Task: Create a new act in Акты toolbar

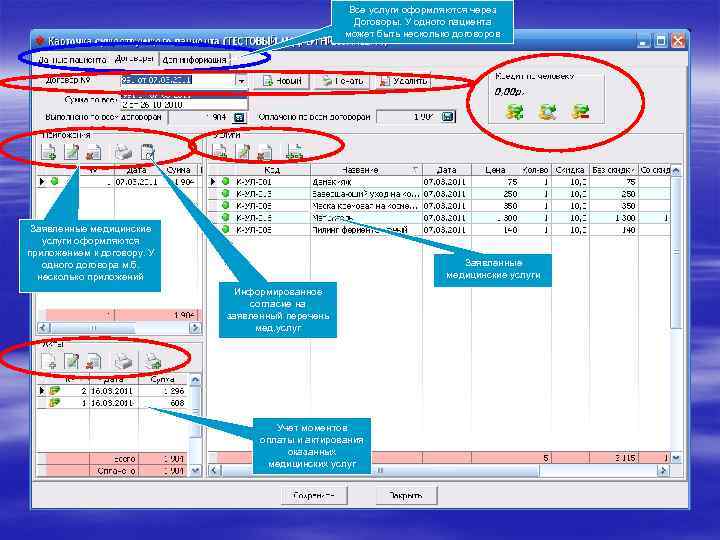Action: [x=49, y=361]
